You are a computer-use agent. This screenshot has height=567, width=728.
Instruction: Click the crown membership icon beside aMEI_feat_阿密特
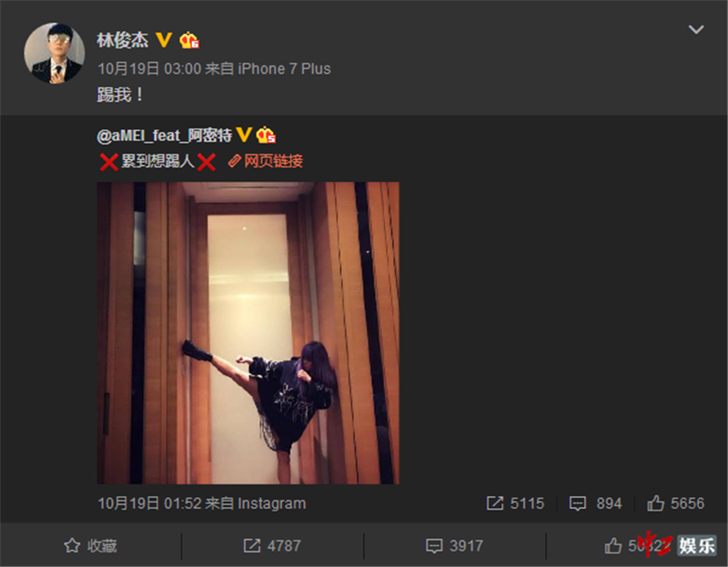pos(266,135)
